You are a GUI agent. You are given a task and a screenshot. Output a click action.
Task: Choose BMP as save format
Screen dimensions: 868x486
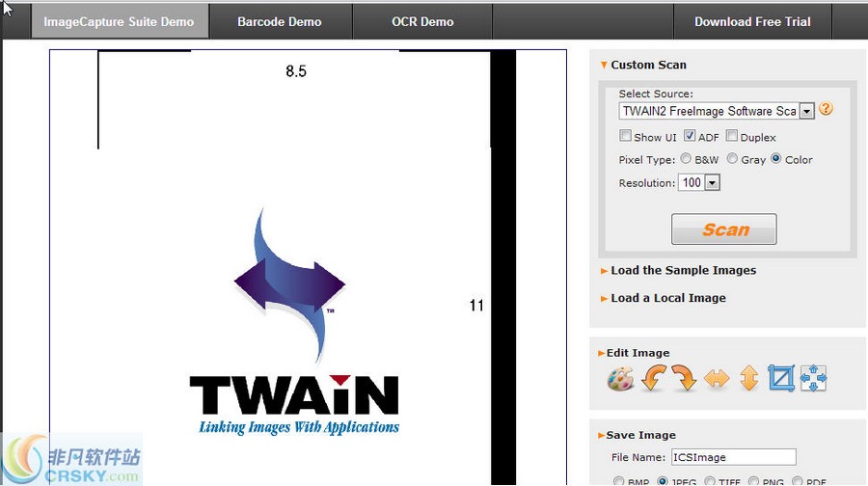tap(619, 481)
